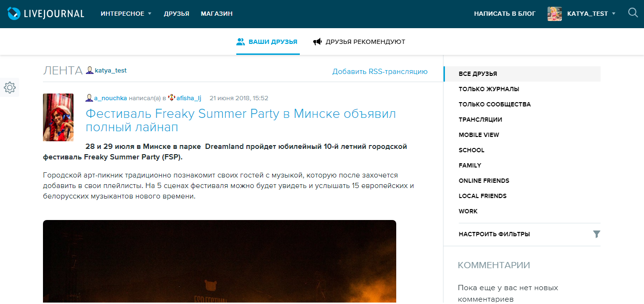Click the megaphone icon on ДРУЗЬЯ РЕКОМЕНДУЮТ tab
644x304 pixels.
pos(318,42)
